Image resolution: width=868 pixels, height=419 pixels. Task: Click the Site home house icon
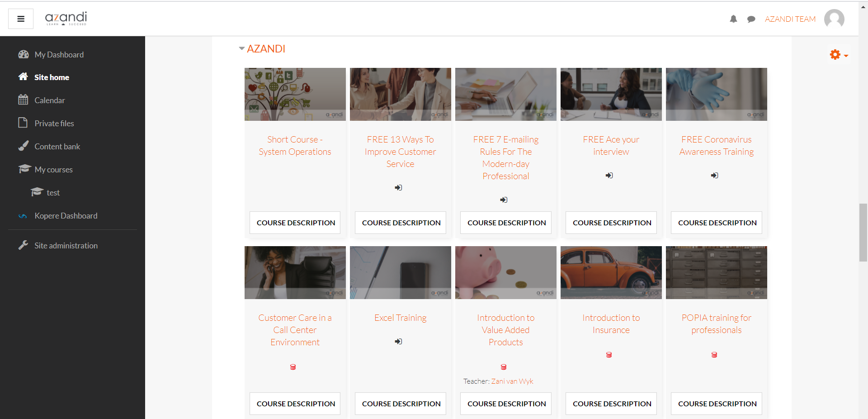23,76
